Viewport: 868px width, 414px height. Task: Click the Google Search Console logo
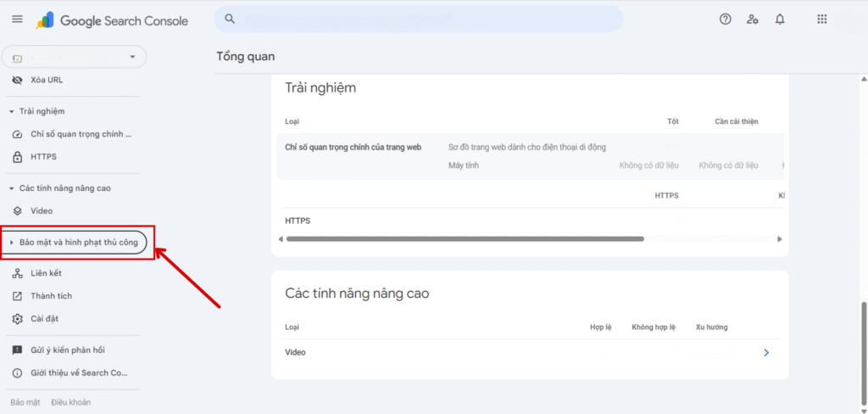(x=113, y=21)
